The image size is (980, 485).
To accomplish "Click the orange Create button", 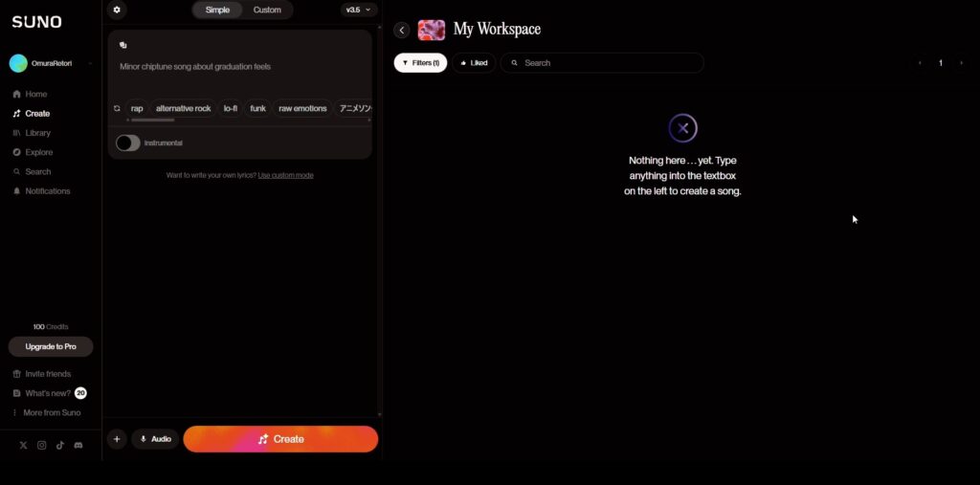I will 280,439.
